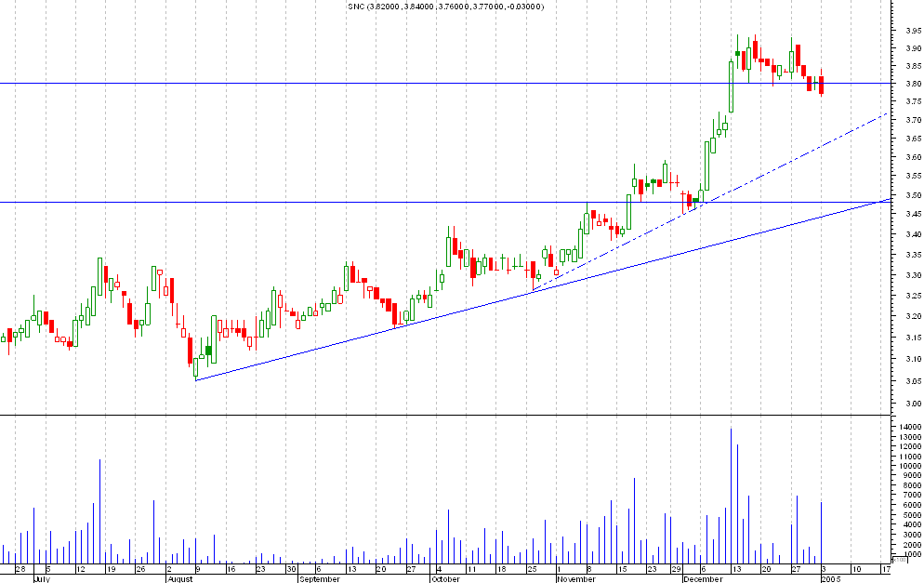Select the 6000 volume axis label
This screenshot has height=583, width=924.
(913, 505)
